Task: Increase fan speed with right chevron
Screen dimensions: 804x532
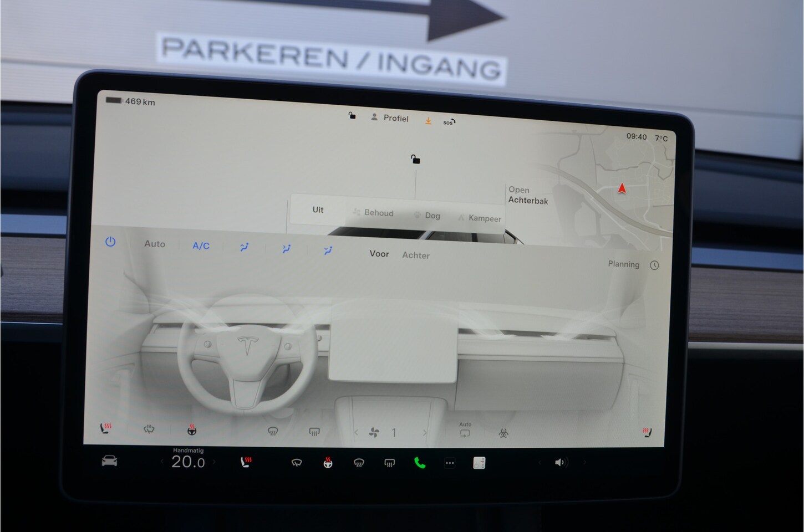Action: coord(425,433)
